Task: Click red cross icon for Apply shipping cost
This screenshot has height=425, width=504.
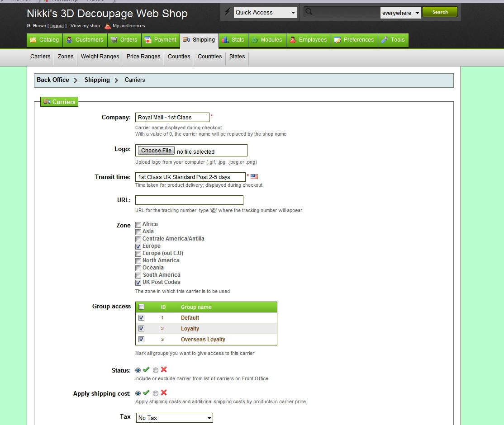Action: coord(164,392)
